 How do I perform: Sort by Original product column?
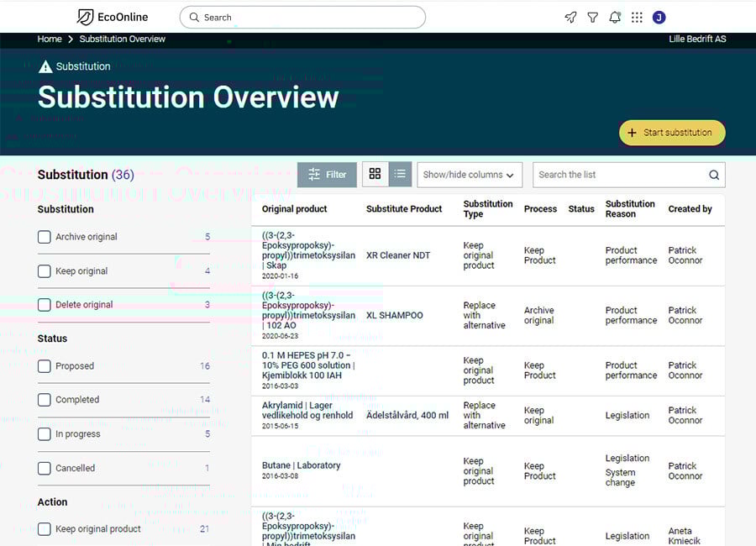coord(295,209)
